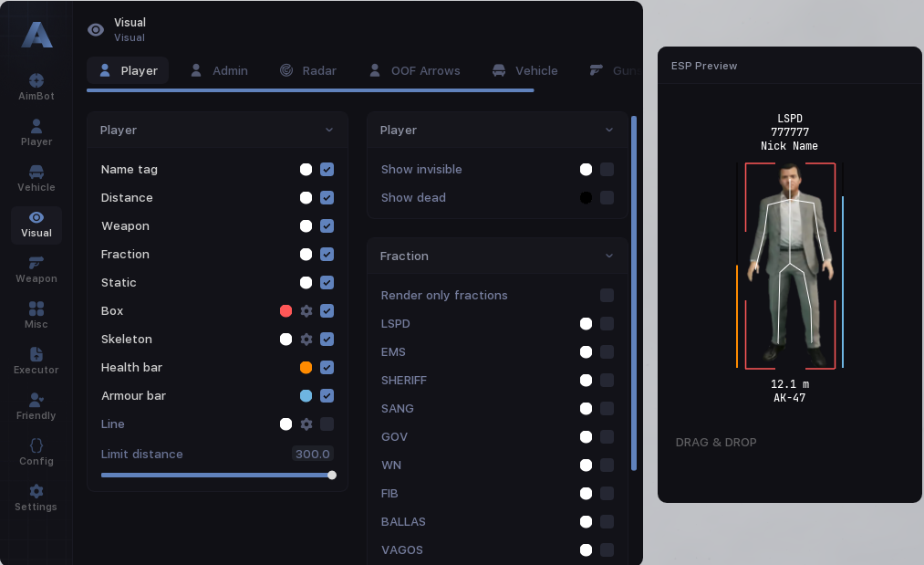Enable Show dead checkbox
The image size is (924, 565).
(x=607, y=197)
